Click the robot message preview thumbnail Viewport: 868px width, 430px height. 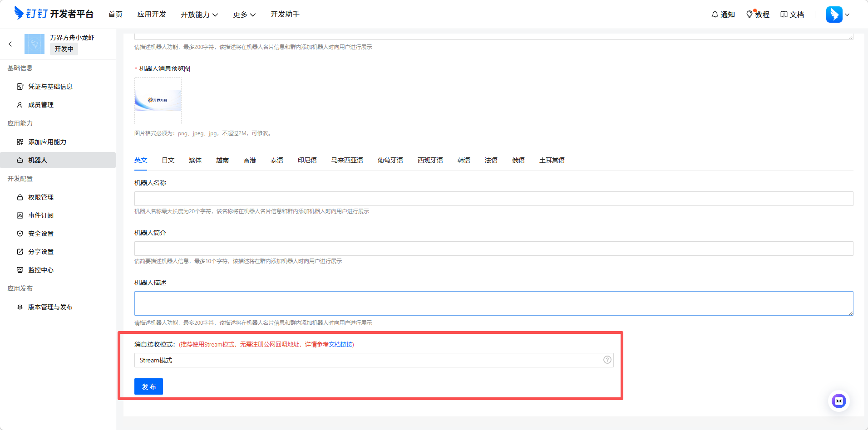pos(158,101)
